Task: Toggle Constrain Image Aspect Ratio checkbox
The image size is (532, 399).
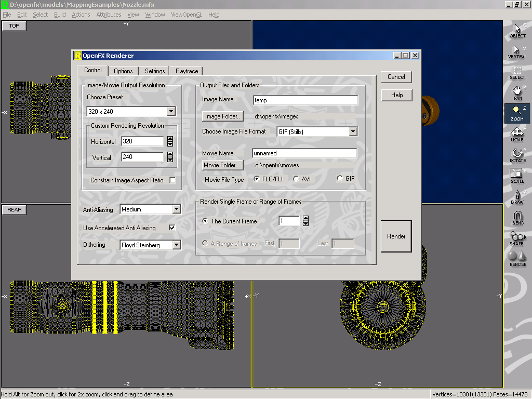Action: (172, 180)
